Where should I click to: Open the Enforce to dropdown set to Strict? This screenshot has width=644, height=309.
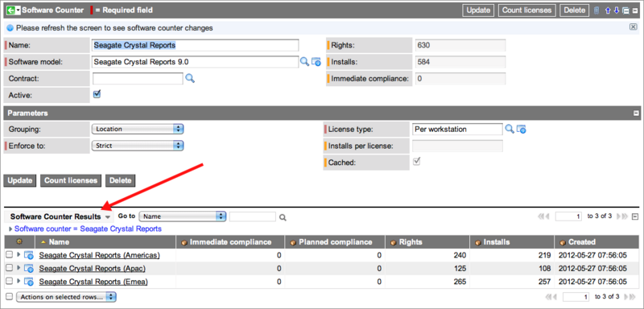137,146
